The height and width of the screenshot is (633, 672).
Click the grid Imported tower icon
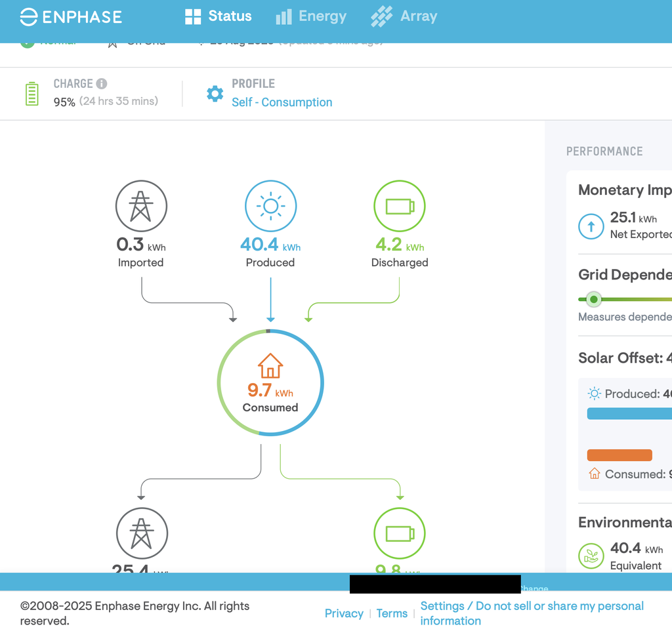click(x=141, y=206)
